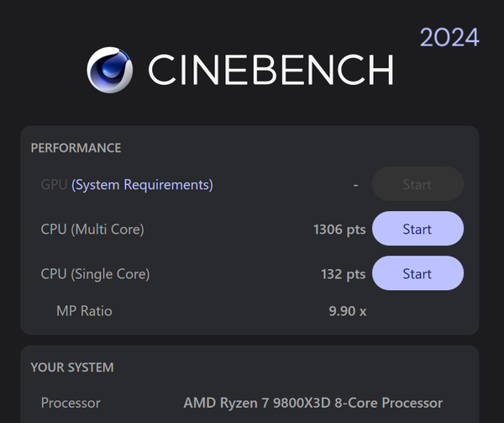Click the MP Ratio label

click(x=84, y=311)
